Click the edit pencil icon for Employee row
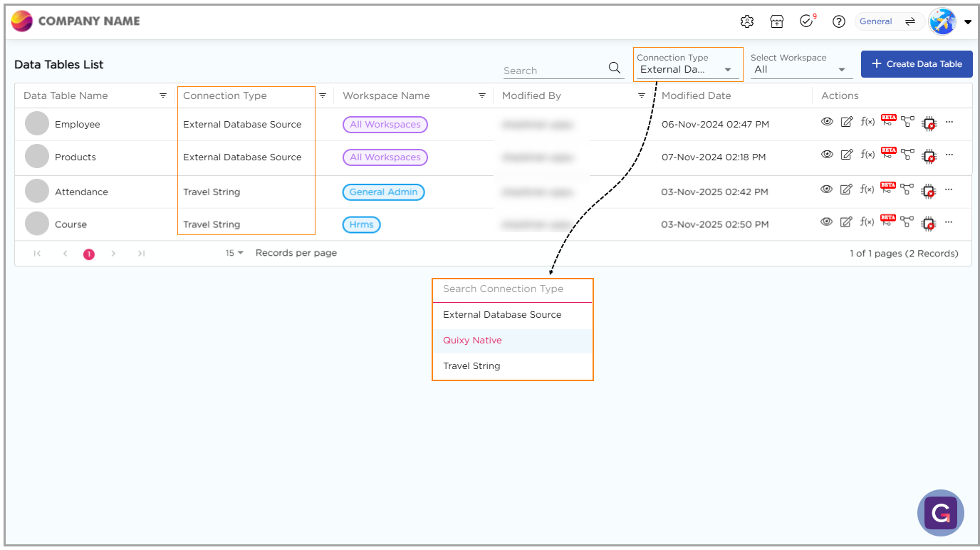Image resolution: width=980 pixels, height=550 pixels. (x=846, y=122)
